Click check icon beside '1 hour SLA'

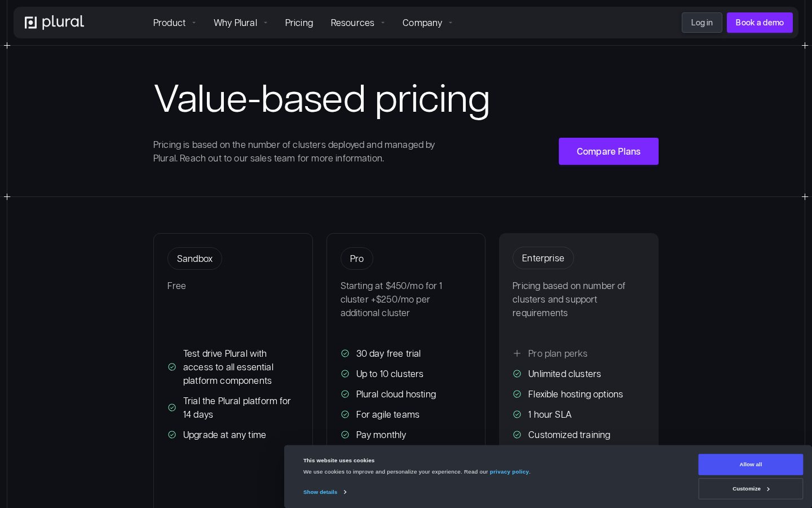pos(517,414)
